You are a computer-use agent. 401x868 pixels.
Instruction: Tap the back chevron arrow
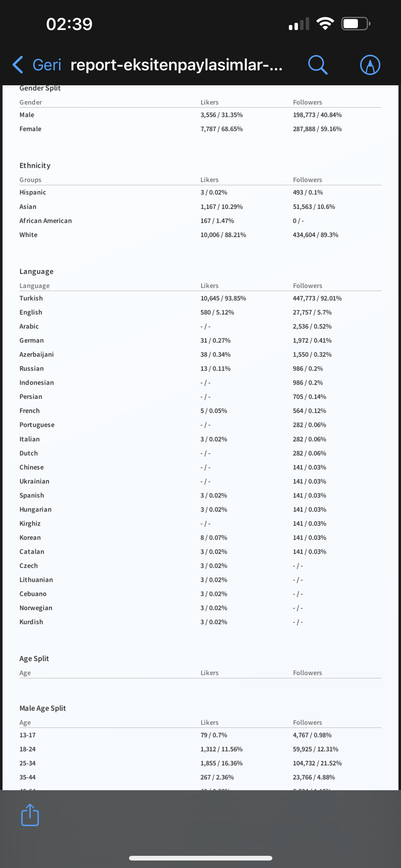18,64
